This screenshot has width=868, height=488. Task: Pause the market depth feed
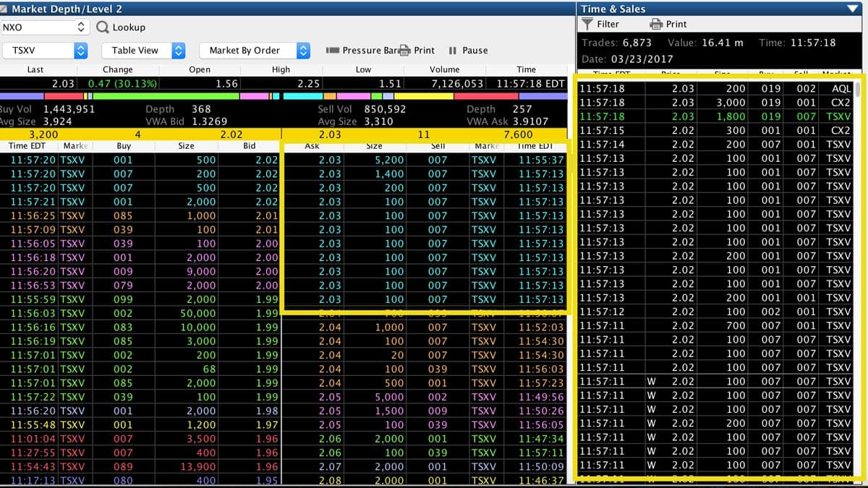tap(468, 51)
